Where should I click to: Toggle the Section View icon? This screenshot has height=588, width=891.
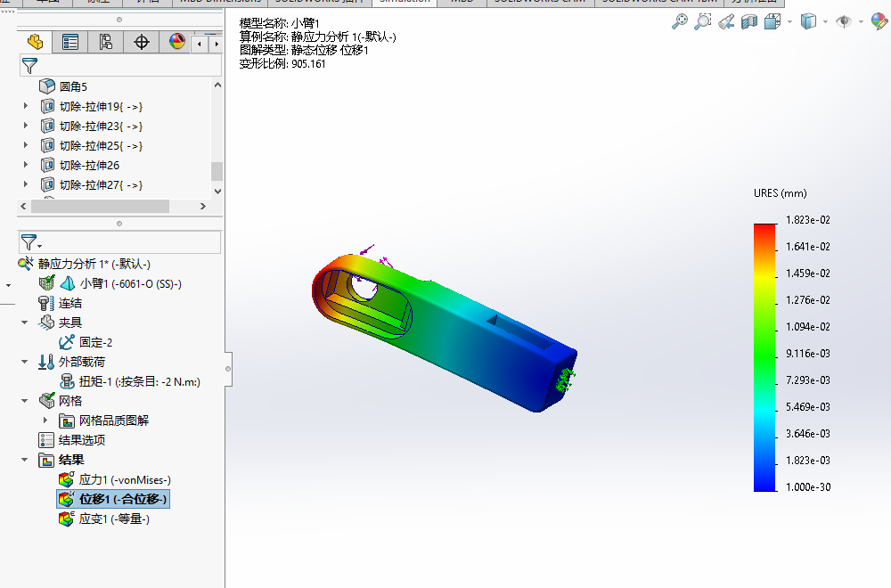749,21
